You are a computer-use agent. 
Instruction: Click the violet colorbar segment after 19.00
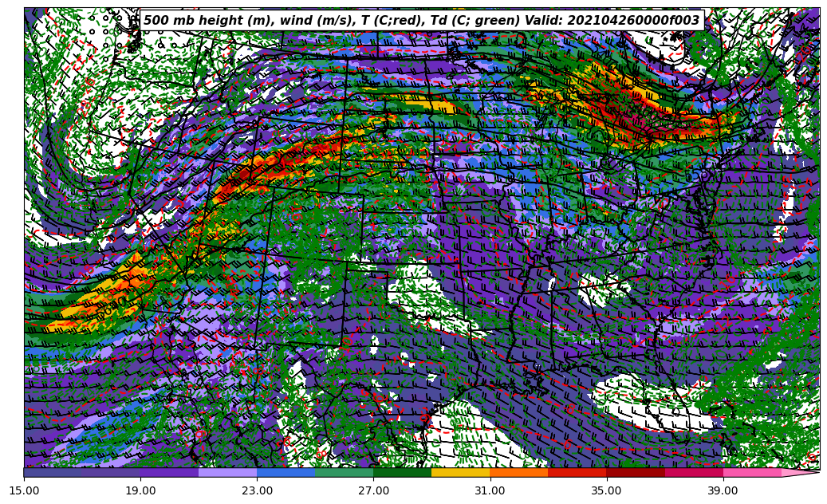[x=169, y=472]
